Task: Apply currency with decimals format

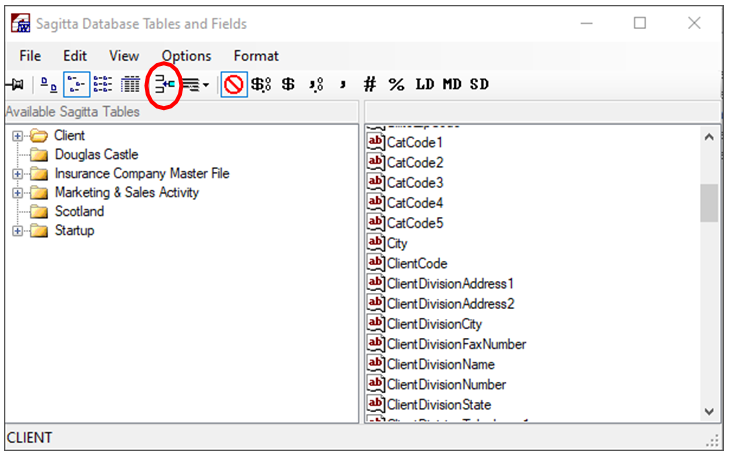Action: (x=261, y=85)
